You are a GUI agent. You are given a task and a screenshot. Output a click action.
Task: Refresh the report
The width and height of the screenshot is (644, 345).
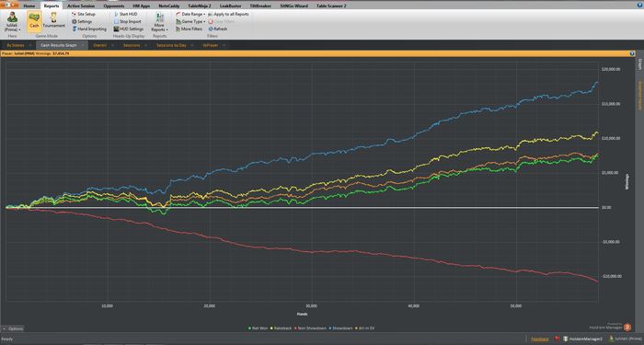(218, 29)
